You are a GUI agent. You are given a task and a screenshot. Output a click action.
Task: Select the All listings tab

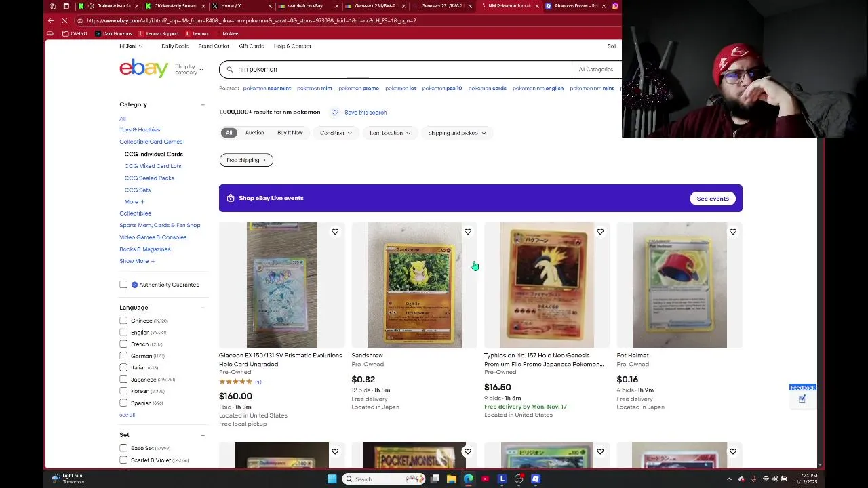click(x=229, y=133)
